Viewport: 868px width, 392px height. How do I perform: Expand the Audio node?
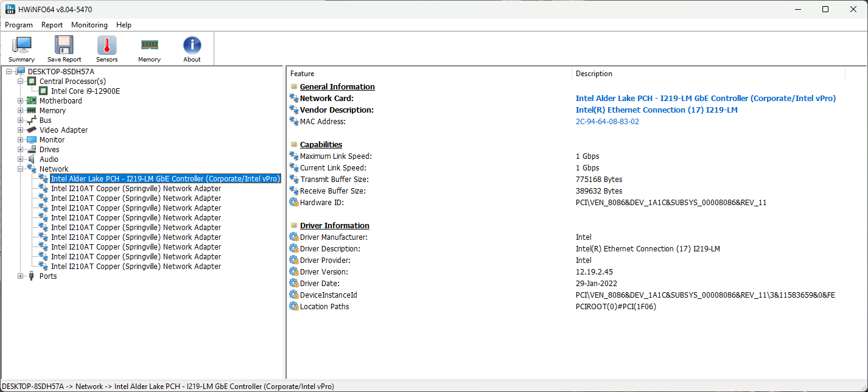[21, 159]
